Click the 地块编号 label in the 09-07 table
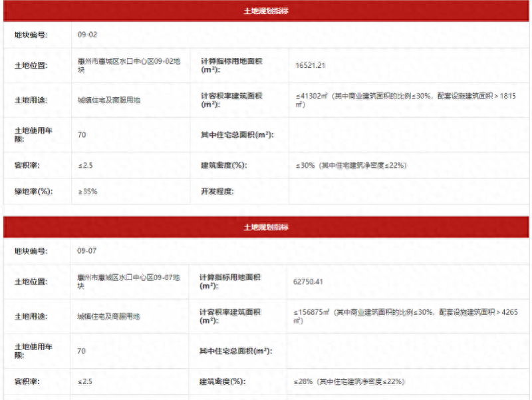532x400 pixels. (x=31, y=252)
